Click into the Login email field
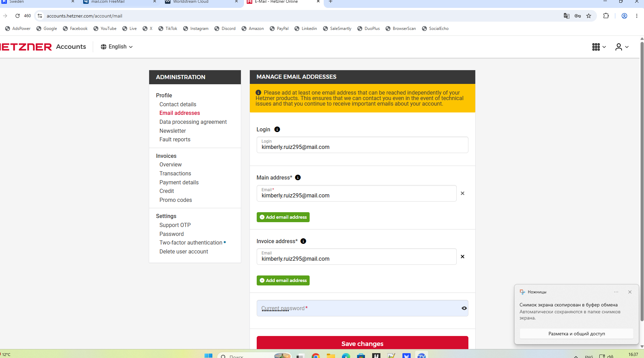The height and width of the screenshot is (358, 644). 362,145
